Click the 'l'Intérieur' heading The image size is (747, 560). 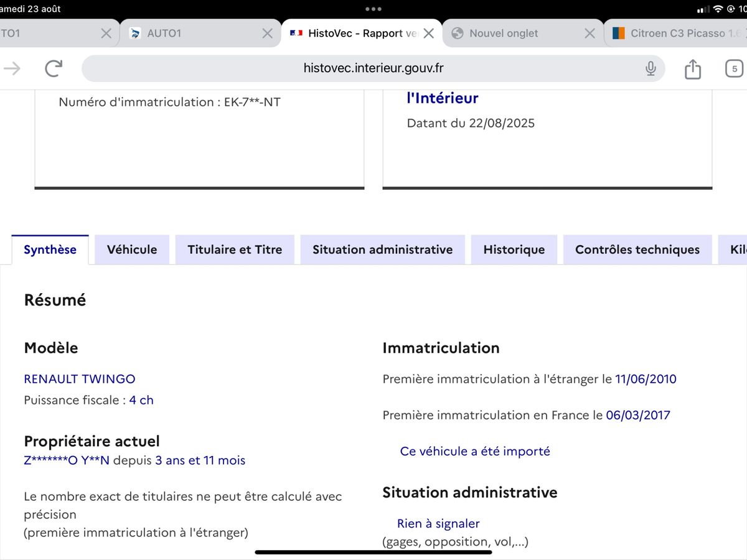coord(443,98)
